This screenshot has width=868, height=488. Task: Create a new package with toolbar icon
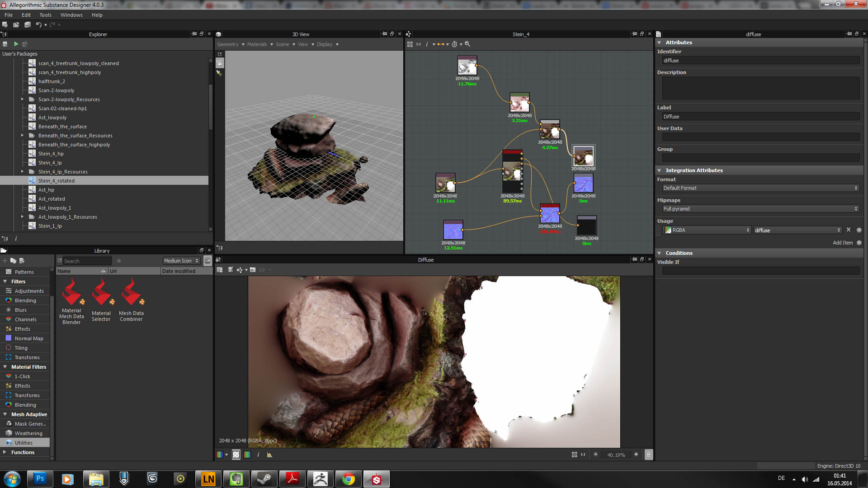point(5,24)
